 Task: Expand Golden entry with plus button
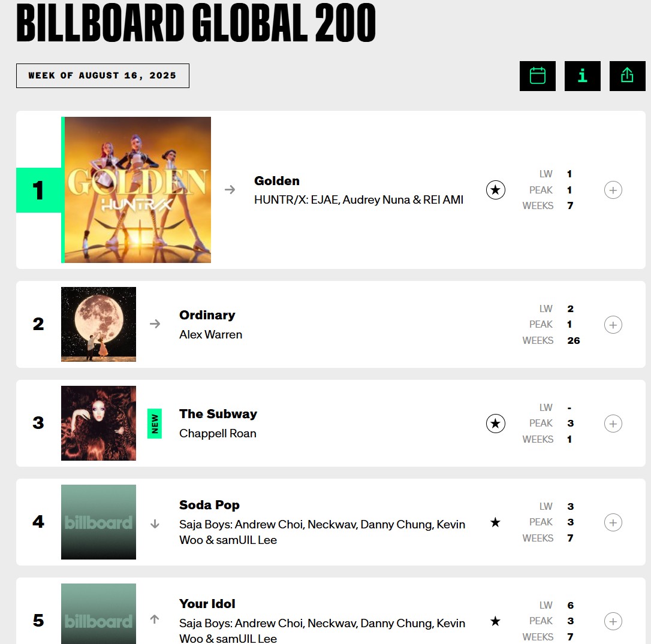[x=613, y=190]
